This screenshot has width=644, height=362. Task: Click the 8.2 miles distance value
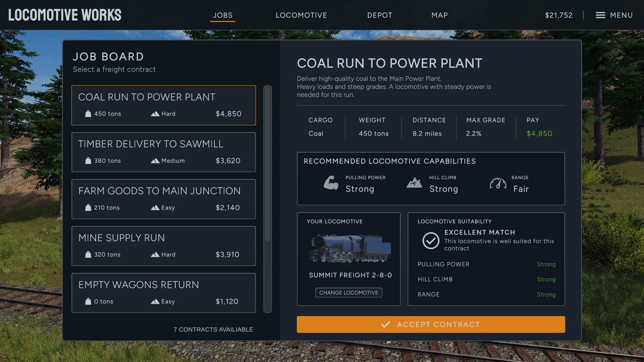click(x=427, y=133)
